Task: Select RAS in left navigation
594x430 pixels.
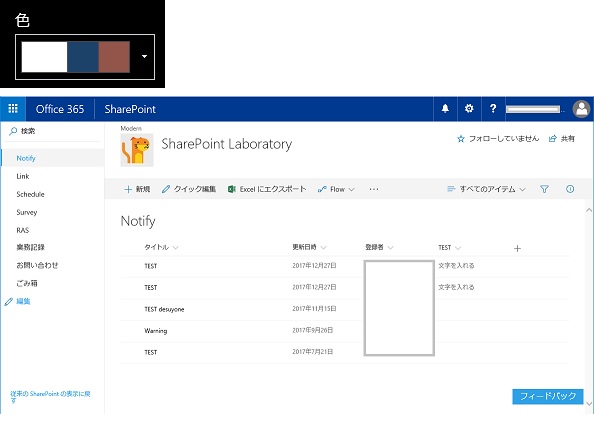Action: coord(23,230)
